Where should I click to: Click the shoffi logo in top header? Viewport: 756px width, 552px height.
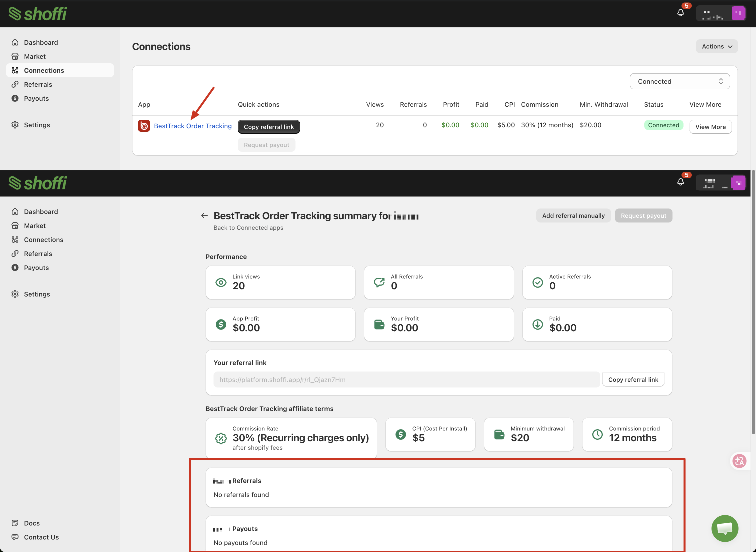tap(38, 14)
